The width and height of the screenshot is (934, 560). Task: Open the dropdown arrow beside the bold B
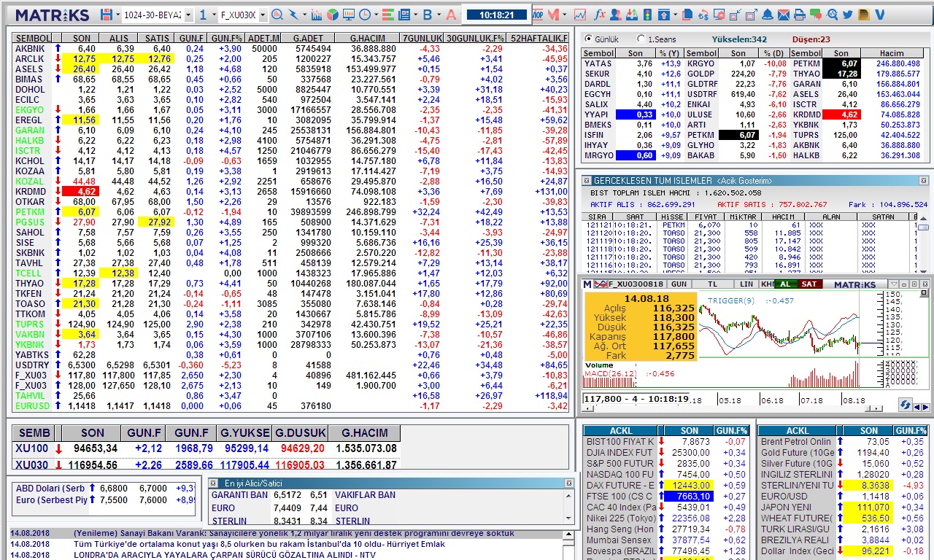[438, 15]
